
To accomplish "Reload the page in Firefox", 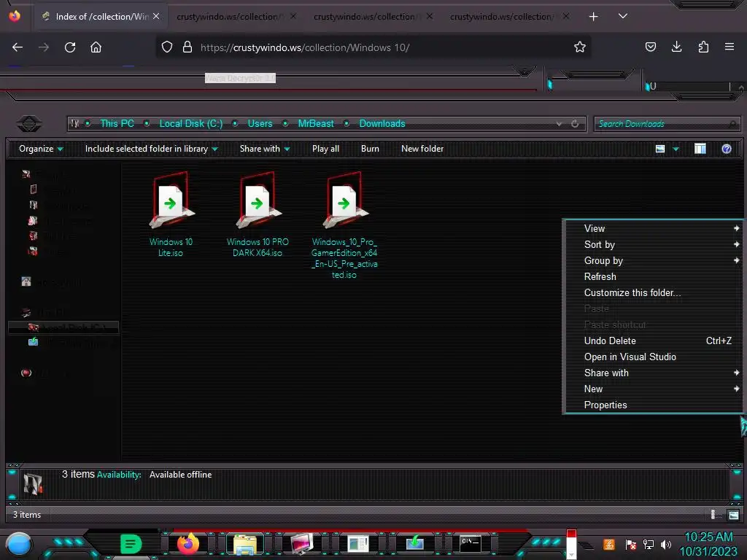I will [70, 47].
